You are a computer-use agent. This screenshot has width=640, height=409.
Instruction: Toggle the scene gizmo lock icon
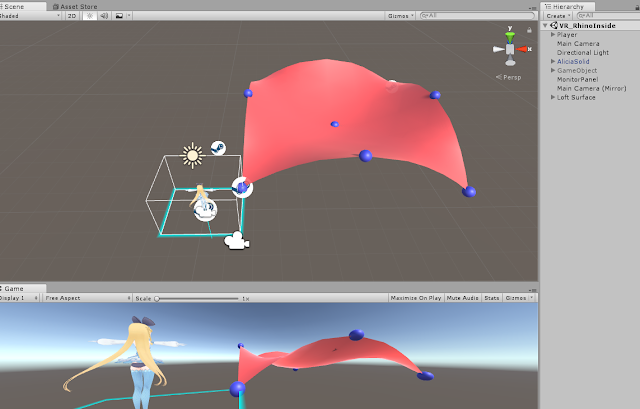(529, 30)
